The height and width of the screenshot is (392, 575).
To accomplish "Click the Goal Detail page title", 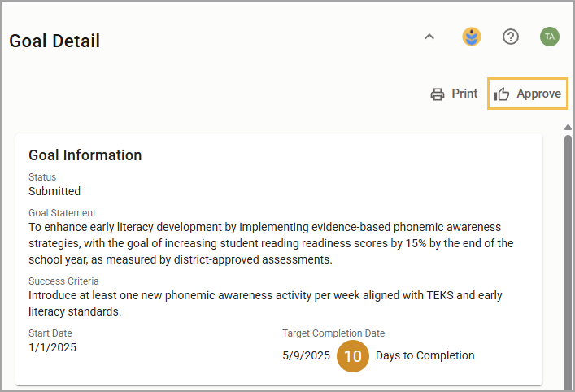I will click(x=54, y=41).
